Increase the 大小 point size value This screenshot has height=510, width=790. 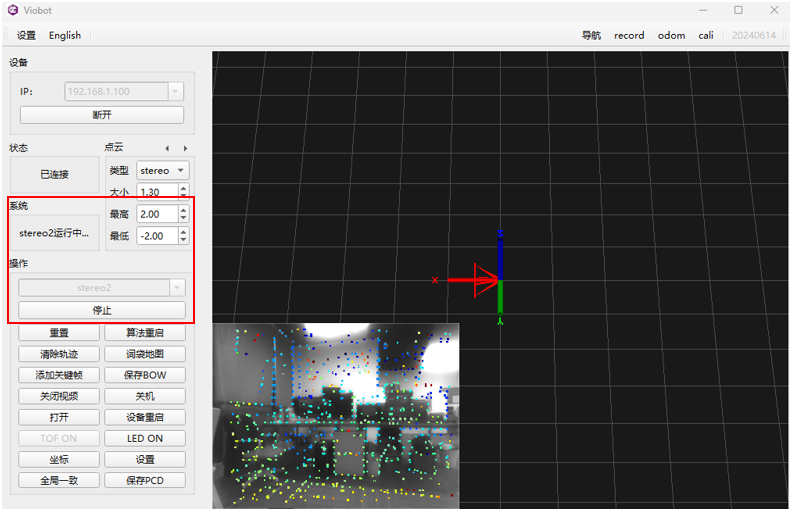(183, 187)
